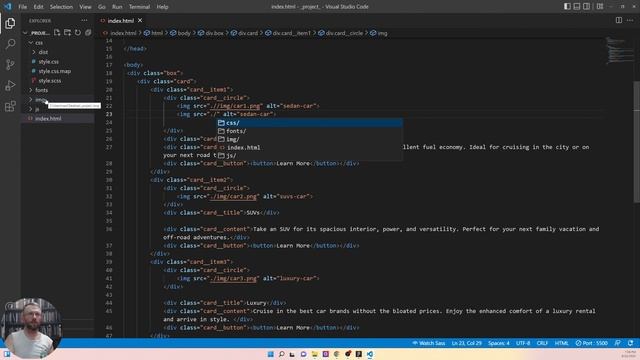
Task: Close the index.html tab
Action: [x=140, y=20]
